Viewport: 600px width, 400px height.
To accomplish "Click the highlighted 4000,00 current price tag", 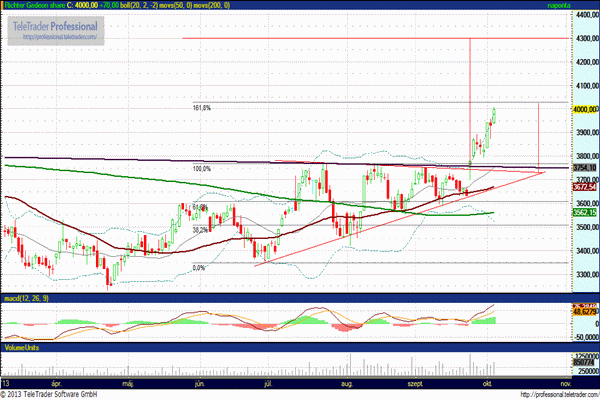I will [585, 109].
